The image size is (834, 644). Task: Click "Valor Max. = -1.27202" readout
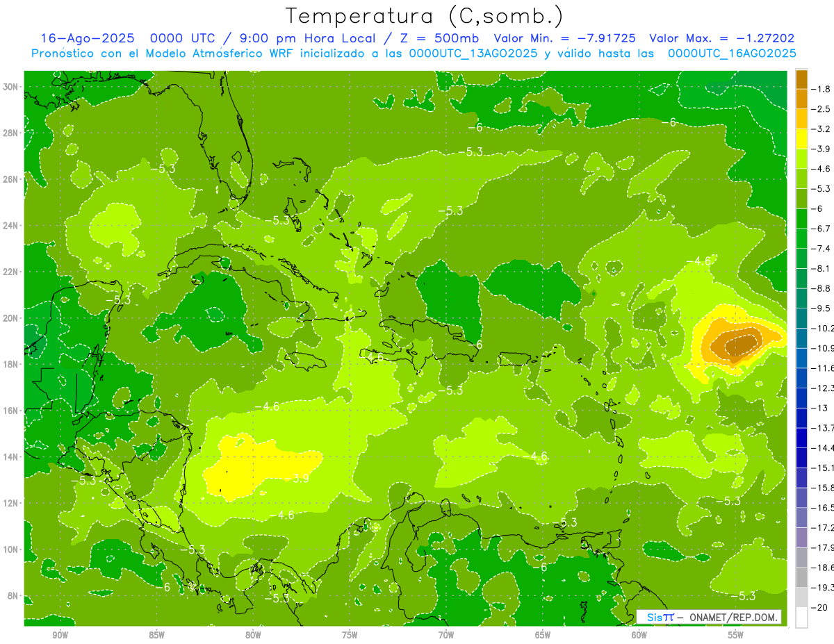click(x=721, y=38)
